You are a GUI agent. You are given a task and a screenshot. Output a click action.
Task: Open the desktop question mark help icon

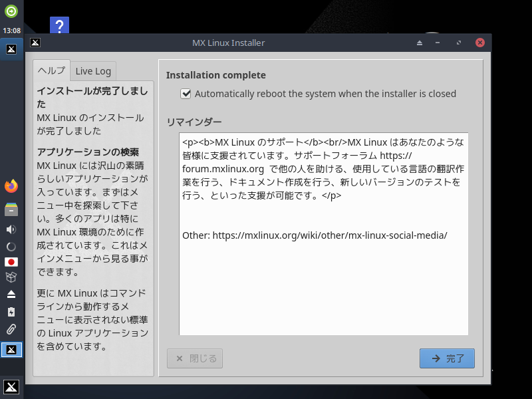pos(59,25)
